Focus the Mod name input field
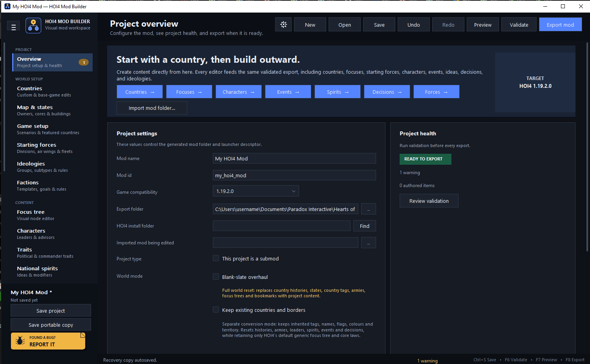 pos(294,158)
